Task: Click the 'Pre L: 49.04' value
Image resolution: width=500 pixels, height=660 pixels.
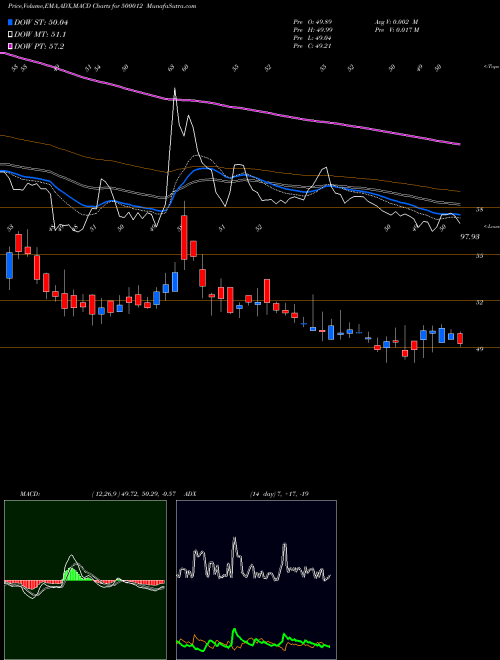Action: (x=312, y=38)
